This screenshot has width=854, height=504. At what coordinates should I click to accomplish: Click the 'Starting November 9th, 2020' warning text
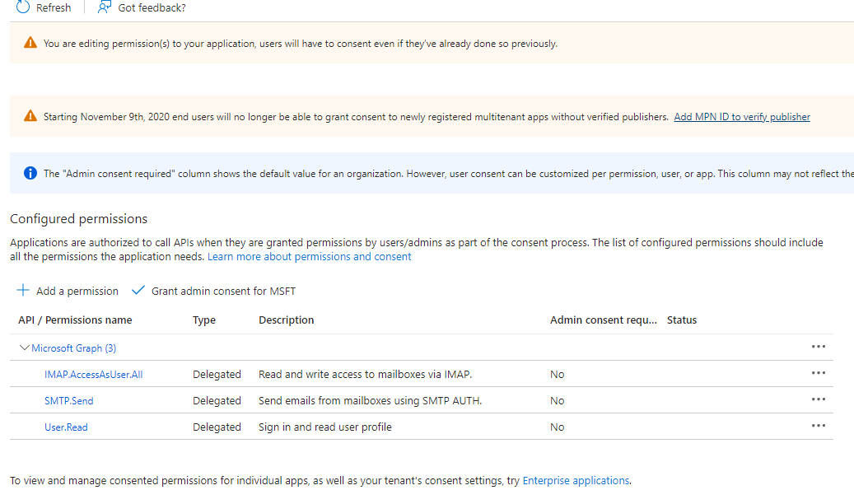(x=356, y=117)
